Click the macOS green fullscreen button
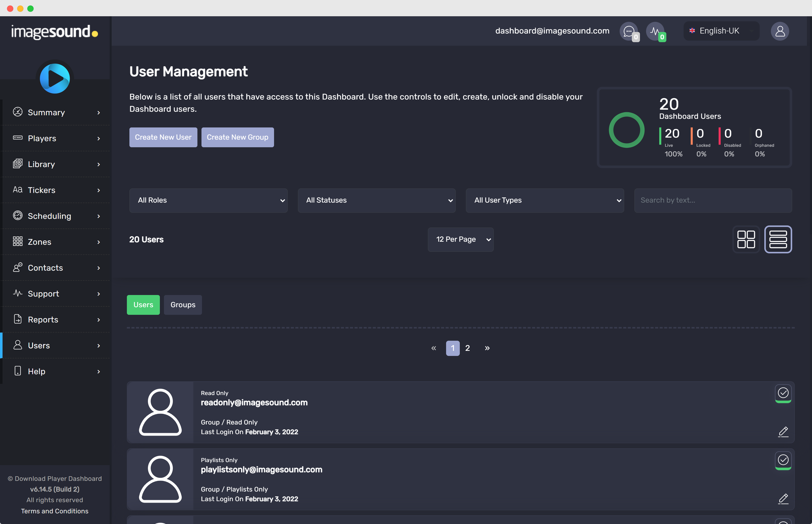Image resolution: width=812 pixels, height=524 pixels. tap(31, 9)
